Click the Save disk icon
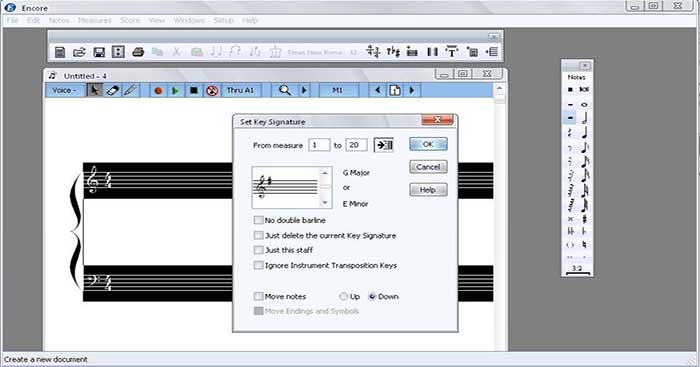The image size is (700, 367). pos(99,52)
